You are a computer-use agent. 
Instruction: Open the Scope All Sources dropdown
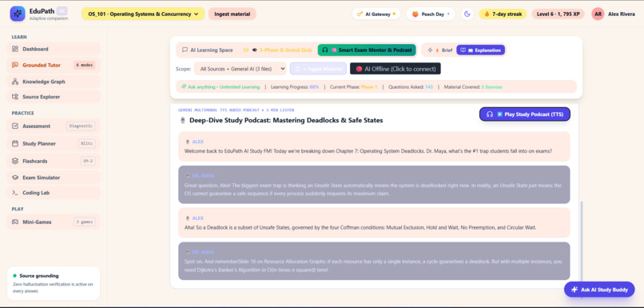(x=241, y=69)
